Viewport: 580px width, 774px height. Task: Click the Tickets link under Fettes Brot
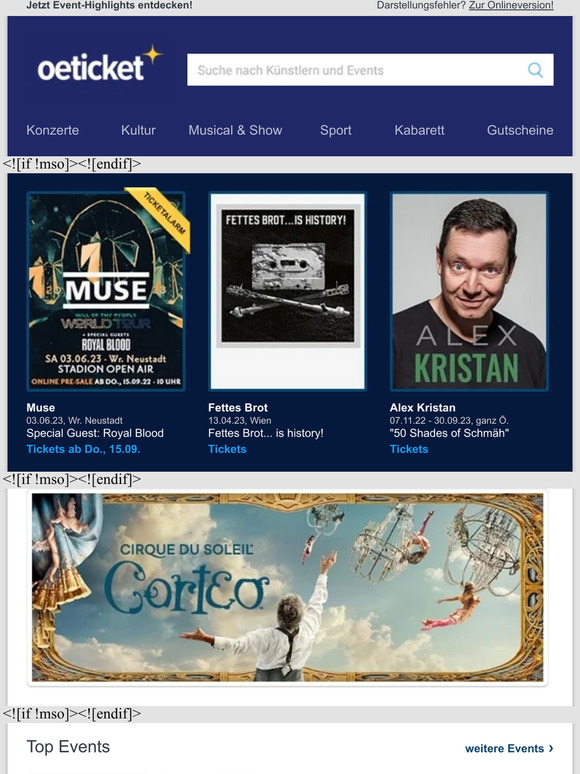pos(227,449)
